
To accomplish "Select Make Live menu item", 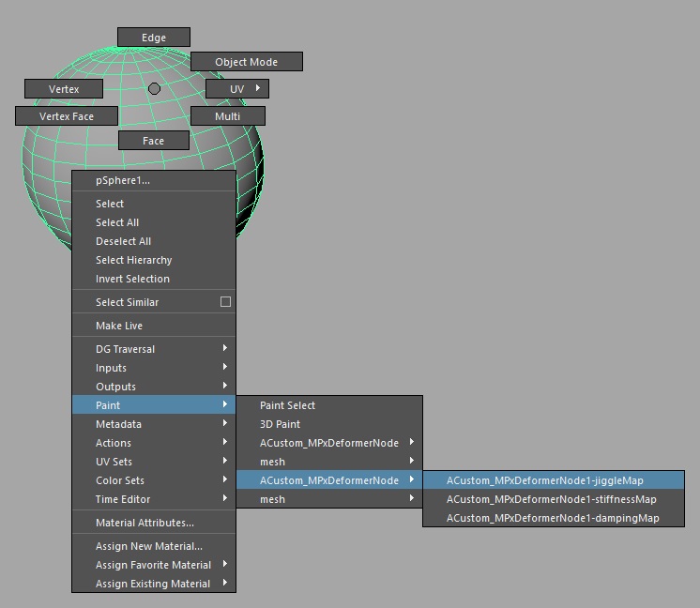I will (x=119, y=326).
